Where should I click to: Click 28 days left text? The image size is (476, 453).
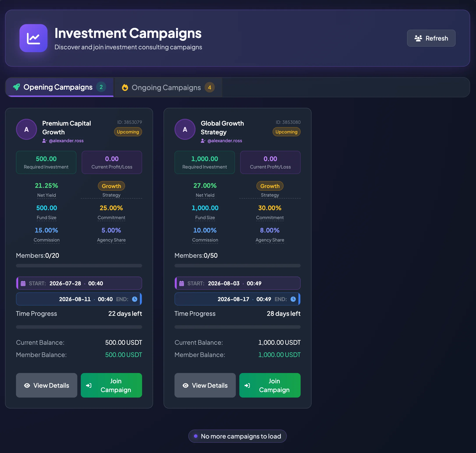click(284, 313)
